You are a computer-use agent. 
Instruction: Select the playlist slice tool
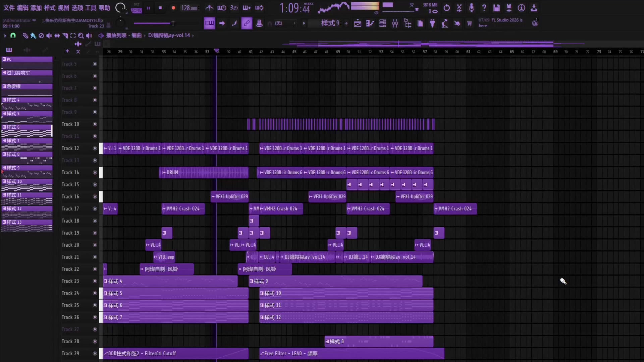click(65, 36)
